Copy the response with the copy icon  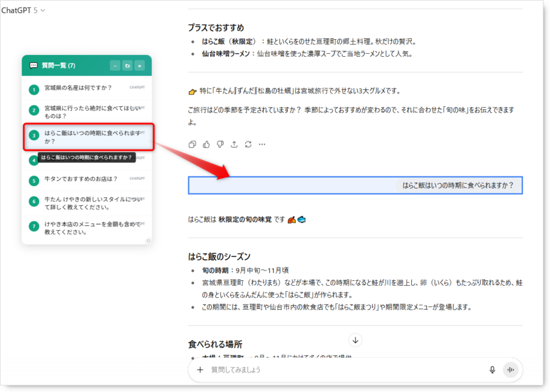click(193, 144)
